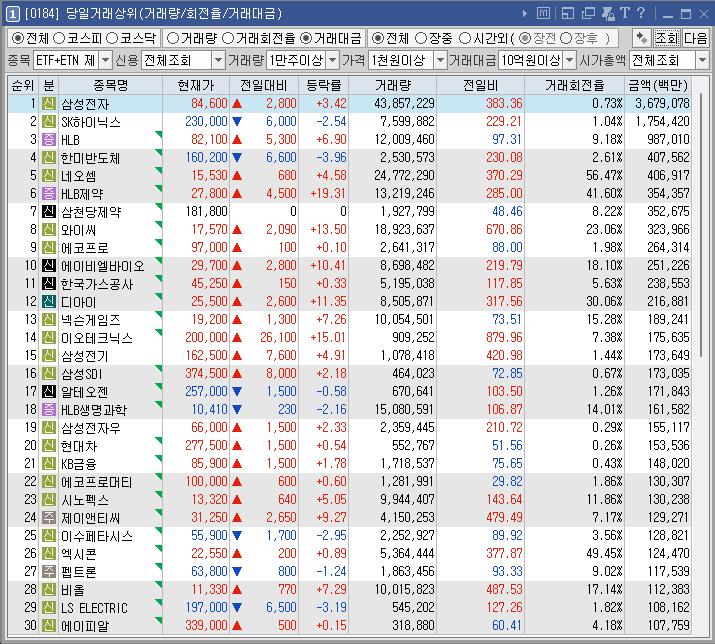This screenshot has height=644, width=715.
Task: Open the 종목 ETF+ETN dropdown
Action: coord(105,60)
